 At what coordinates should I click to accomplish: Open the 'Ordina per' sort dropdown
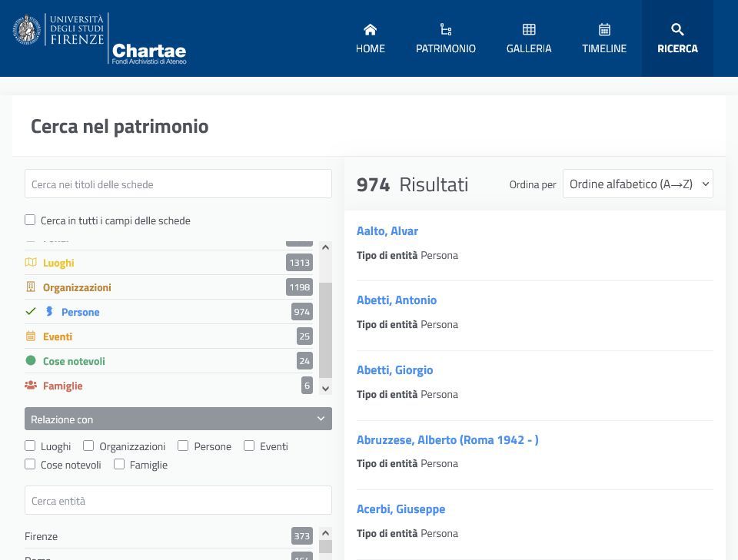coord(637,184)
